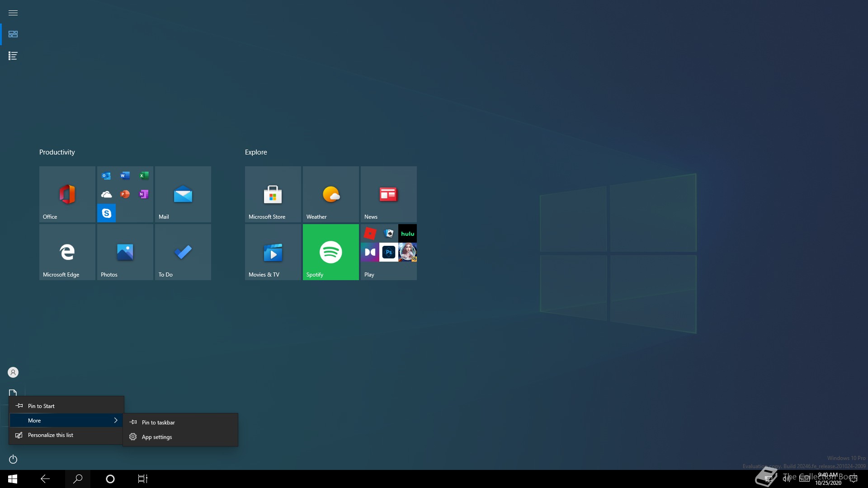Select Personalize this list

tap(66, 435)
